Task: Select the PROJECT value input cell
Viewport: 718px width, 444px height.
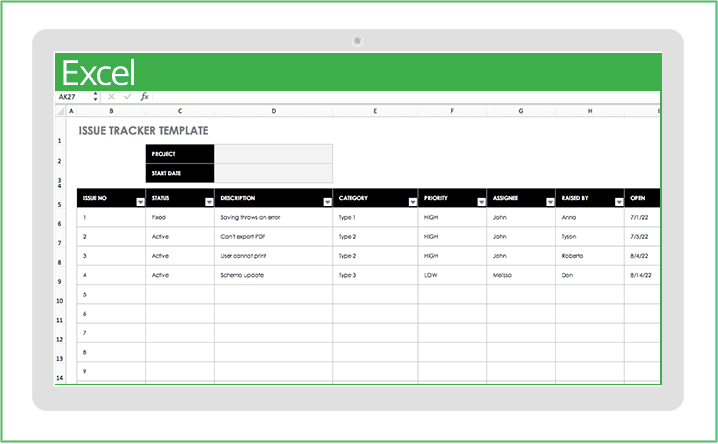Action: (x=273, y=154)
